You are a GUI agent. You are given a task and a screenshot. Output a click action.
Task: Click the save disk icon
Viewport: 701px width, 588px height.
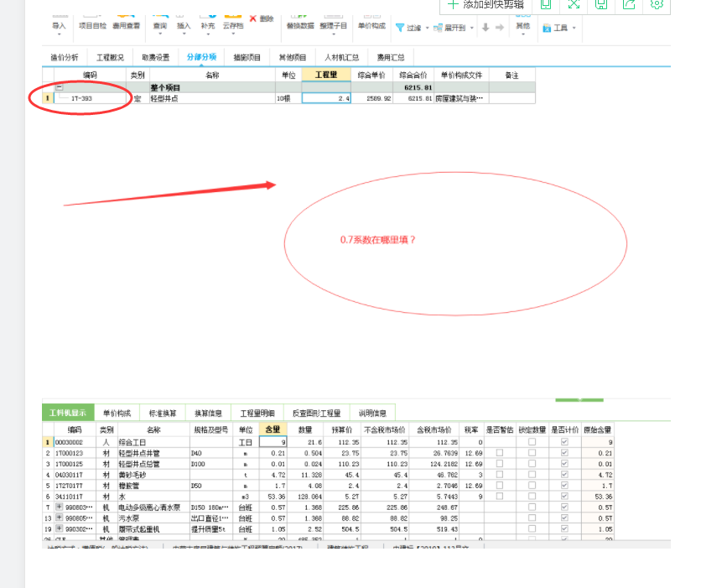coord(601,4)
